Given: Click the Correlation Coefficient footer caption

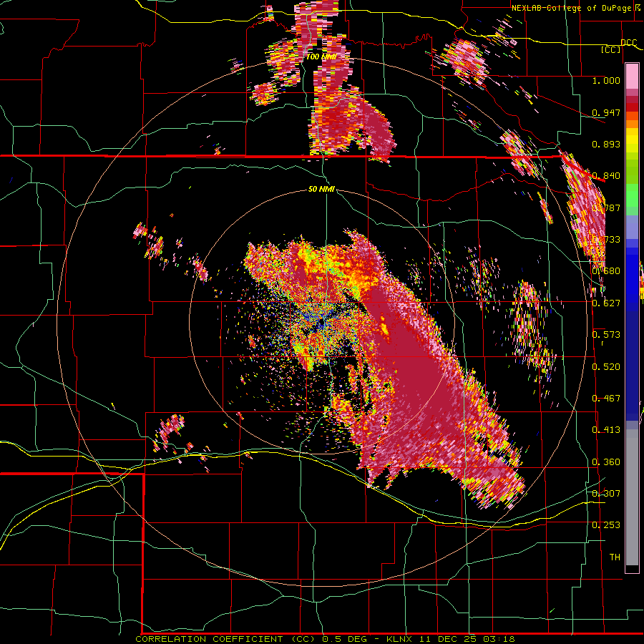Looking at the screenshot, I should point(325,639).
